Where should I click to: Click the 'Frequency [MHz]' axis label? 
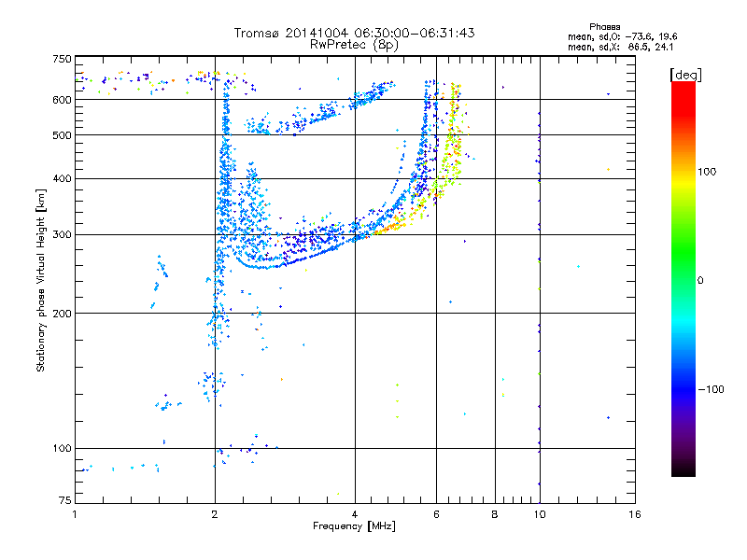click(x=354, y=526)
